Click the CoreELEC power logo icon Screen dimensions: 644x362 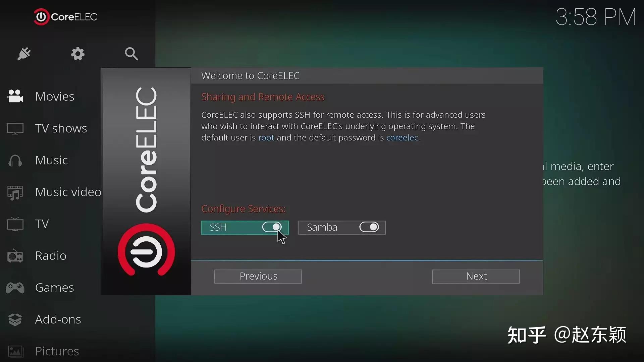click(41, 17)
